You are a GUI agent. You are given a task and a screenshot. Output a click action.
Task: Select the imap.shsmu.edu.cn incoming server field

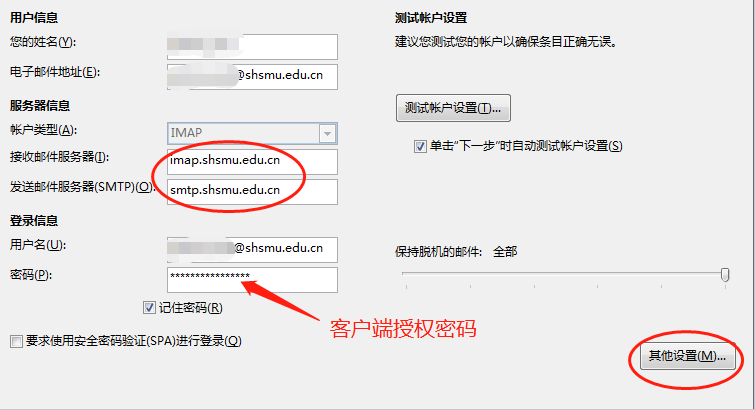252,161
